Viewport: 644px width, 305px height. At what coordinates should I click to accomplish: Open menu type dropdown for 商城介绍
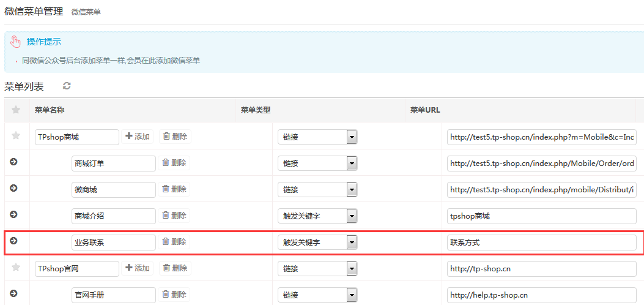click(352, 216)
